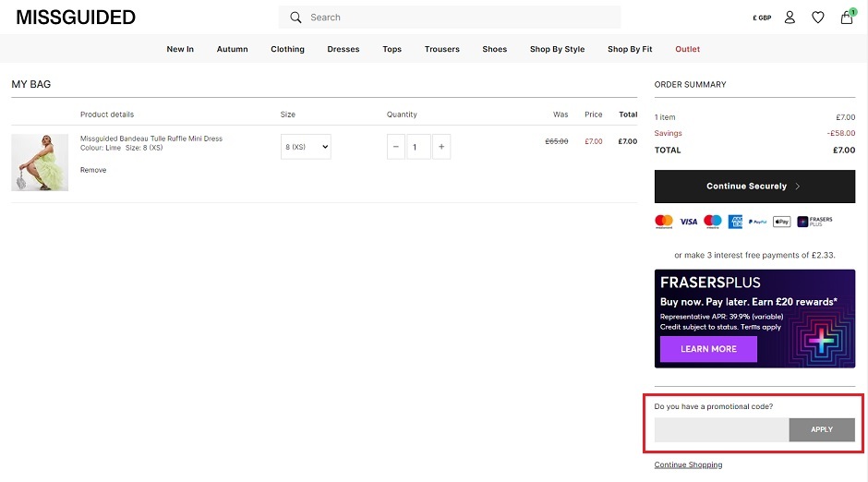Open the New In menu
Screen dimensions: 868x482
click(x=180, y=49)
